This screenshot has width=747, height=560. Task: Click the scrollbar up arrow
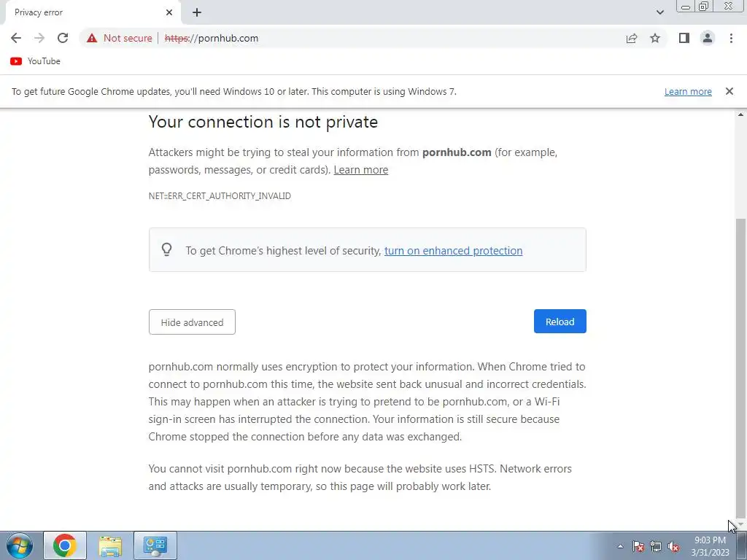click(x=740, y=114)
